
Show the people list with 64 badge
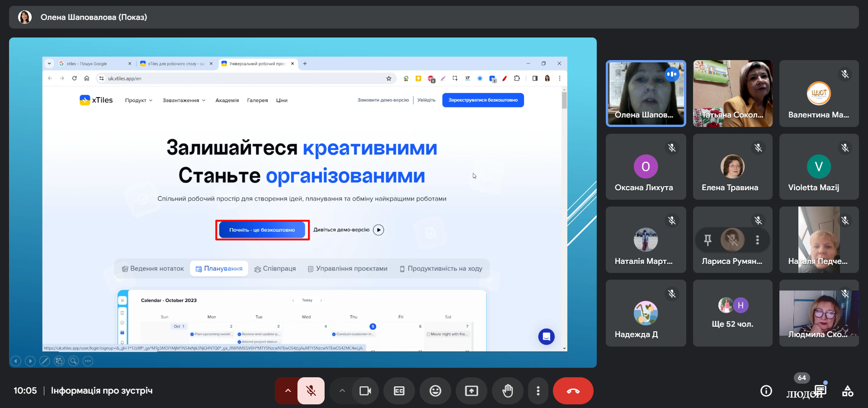coord(801,391)
